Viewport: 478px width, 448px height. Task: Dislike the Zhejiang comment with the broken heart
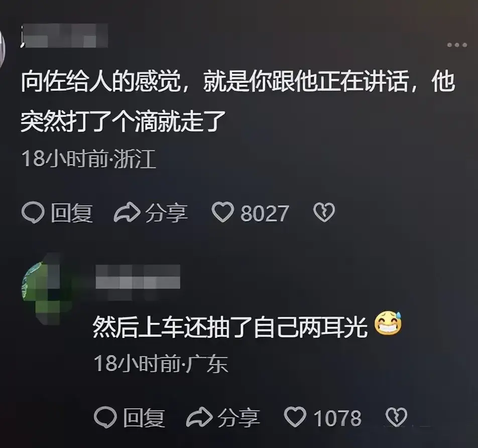pyautogui.click(x=324, y=212)
